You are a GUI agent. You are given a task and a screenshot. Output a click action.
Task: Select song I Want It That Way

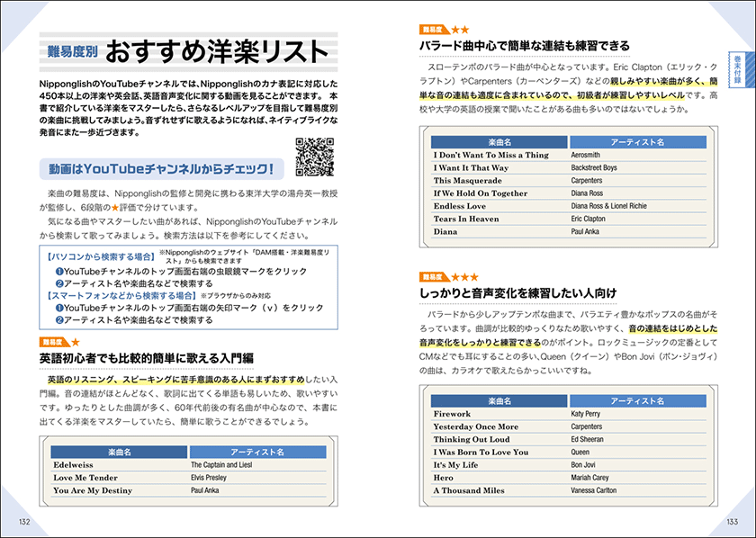pos(471,167)
